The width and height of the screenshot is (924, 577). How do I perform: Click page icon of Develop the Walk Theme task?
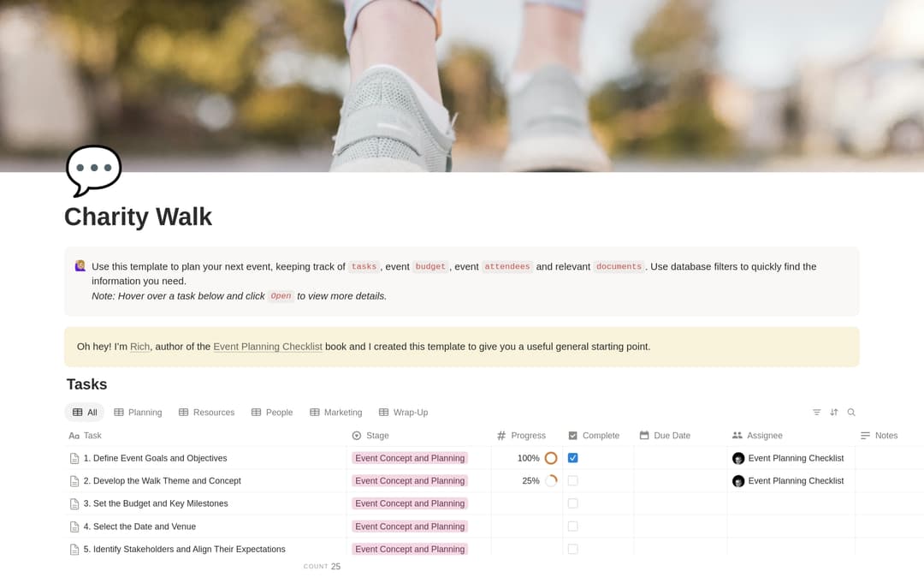point(74,481)
